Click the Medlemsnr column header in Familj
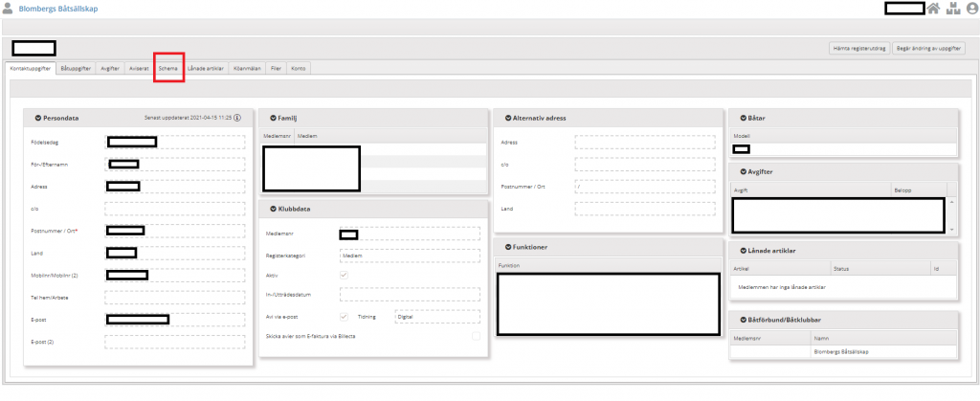Viewport: 980px width, 401px height. click(277, 136)
